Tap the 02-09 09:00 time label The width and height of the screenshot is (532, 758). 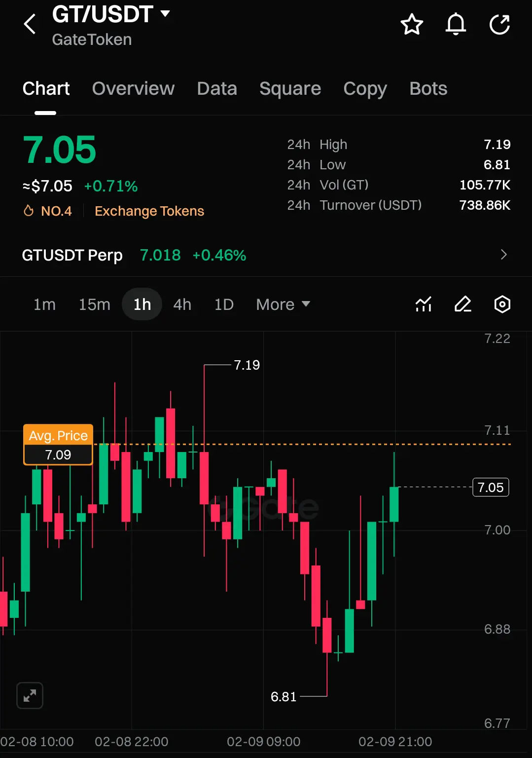tap(263, 742)
